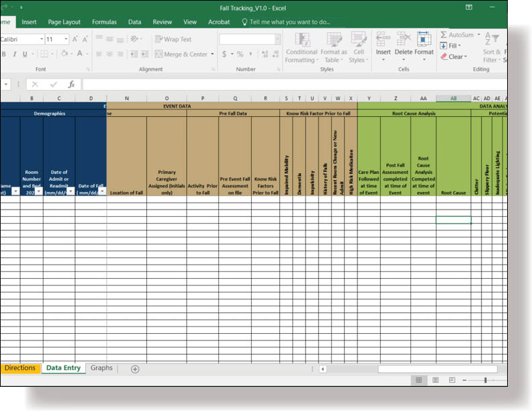Switch to Directions sheet tab

(x=20, y=368)
